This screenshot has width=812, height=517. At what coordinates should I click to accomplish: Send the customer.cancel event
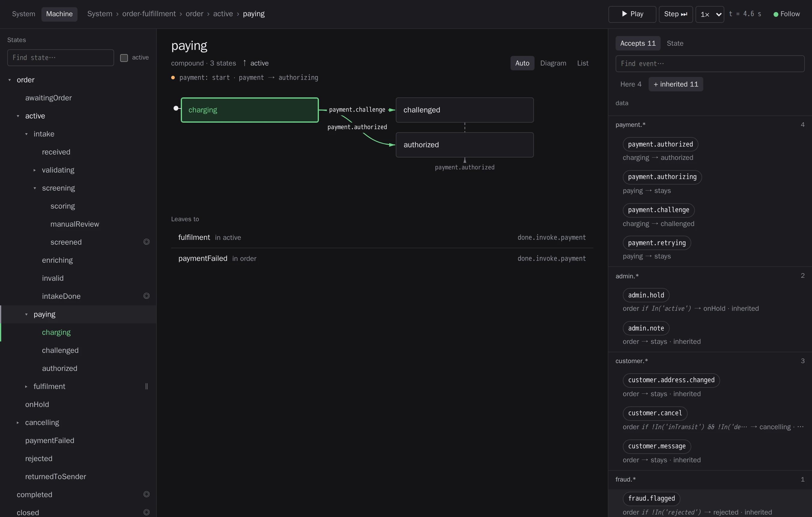point(655,413)
